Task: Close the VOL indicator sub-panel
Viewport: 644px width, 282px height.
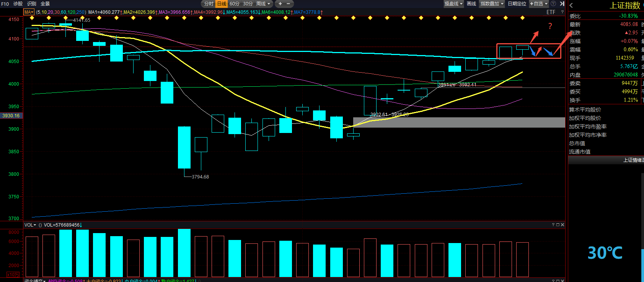Action: 562,225
